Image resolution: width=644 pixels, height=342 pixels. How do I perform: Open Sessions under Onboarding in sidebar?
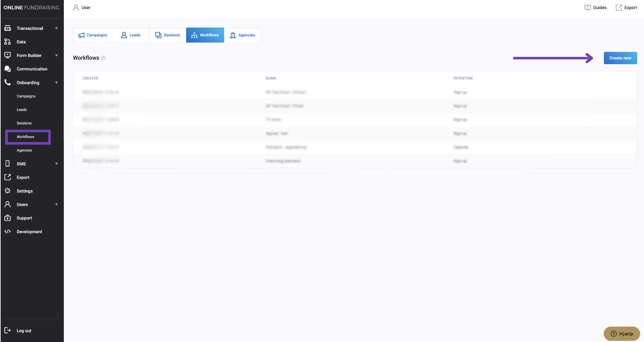24,123
